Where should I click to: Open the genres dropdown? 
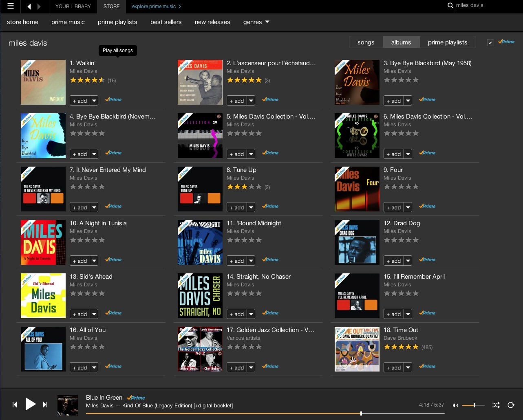click(x=256, y=22)
